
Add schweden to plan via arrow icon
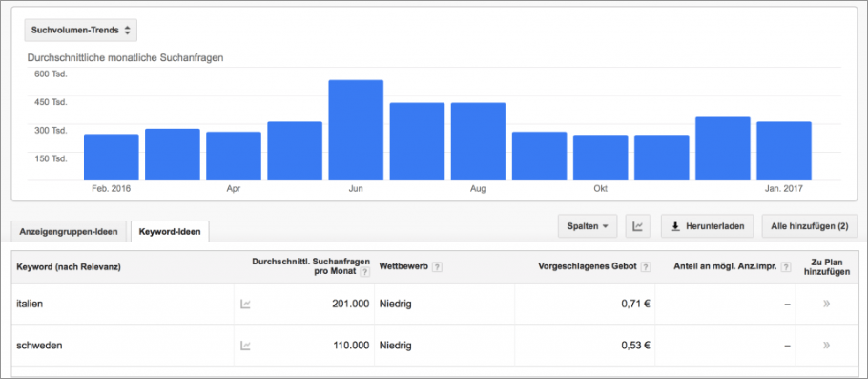pyautogui.click(x=826, y=346)
